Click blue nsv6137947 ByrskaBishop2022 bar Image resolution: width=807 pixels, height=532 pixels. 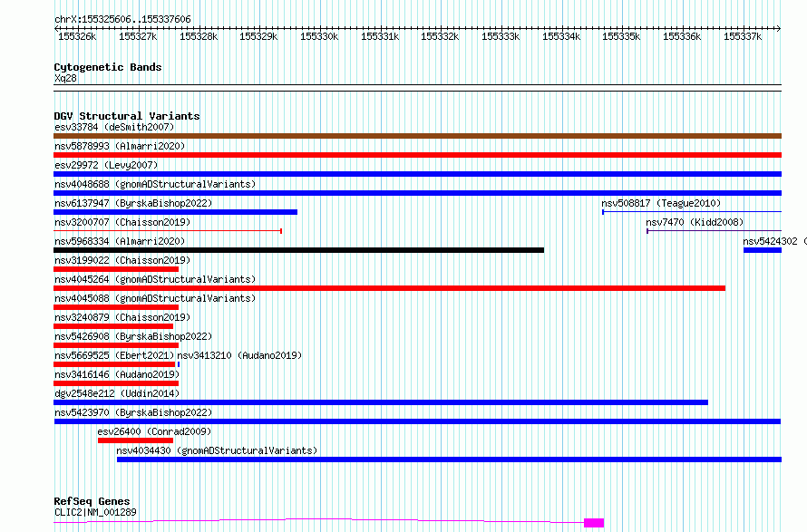[176, 212]
